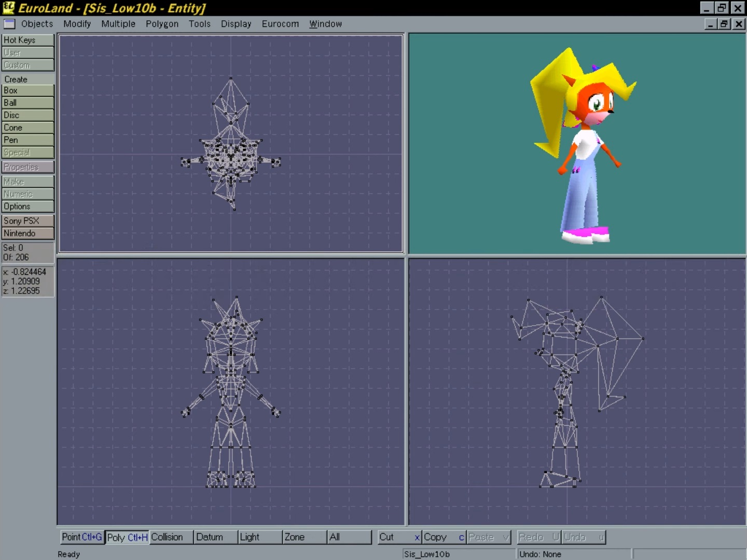This screenshot has width=747, height=560.
Task: Switch to Point selection mode
Action: pos(81,537)
